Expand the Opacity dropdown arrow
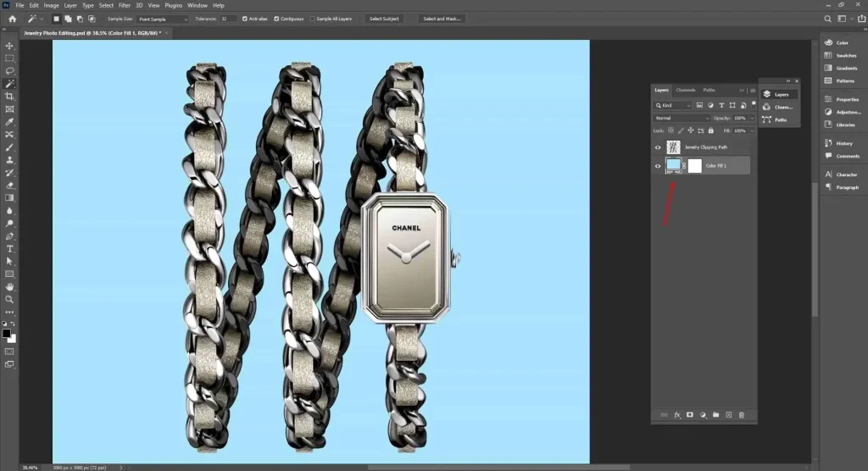 point(752,118)
